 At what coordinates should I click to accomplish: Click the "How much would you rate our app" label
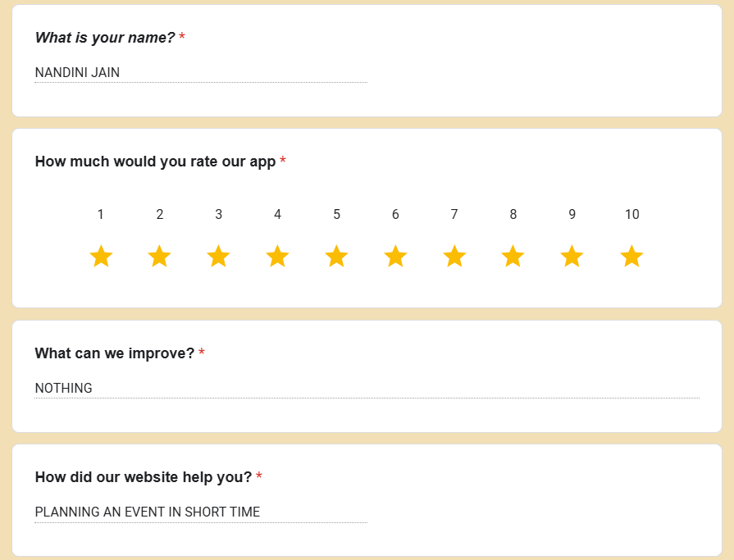point(155,162)
